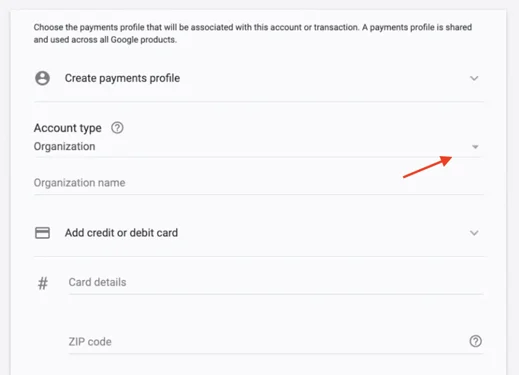Focus the Card details field

[x=276, y=282]
